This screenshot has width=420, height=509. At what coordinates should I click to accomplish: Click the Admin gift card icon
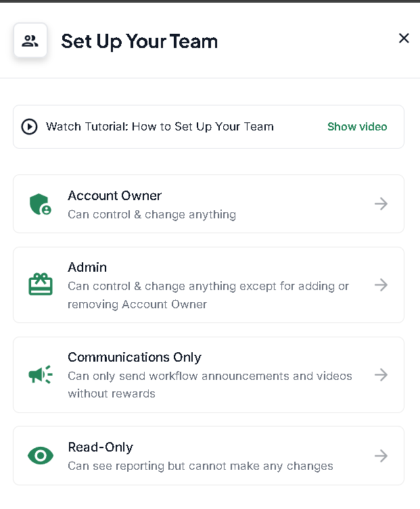(41, 285)
